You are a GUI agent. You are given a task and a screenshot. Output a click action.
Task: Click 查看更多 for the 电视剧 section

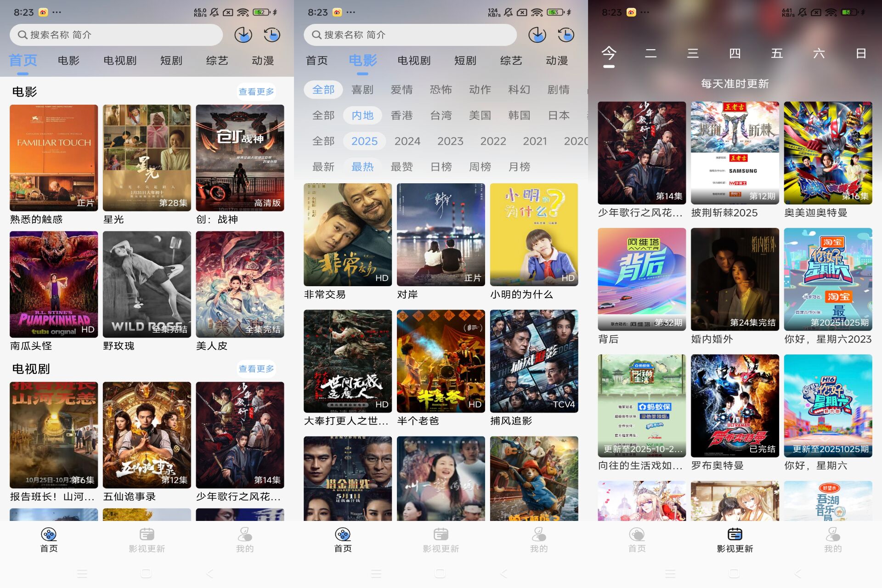pyautogui.click(x=256, y=368)
